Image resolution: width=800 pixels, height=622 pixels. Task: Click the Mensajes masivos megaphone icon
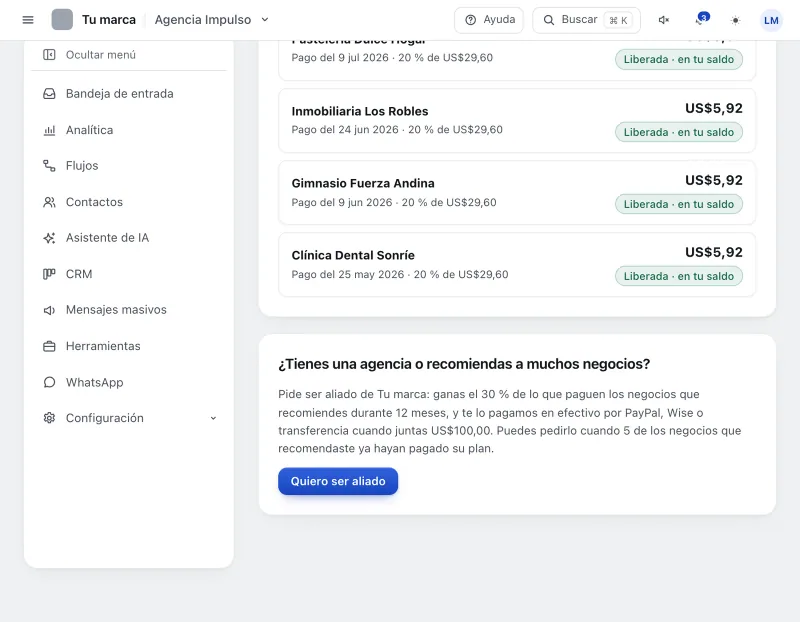(x=49, y=310)
